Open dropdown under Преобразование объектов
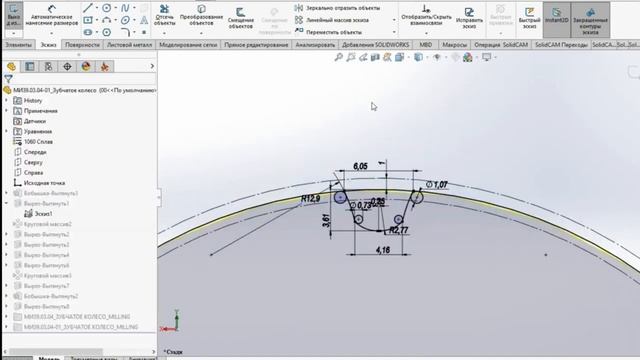The height and width of the screenshot is (360, 640). (x=201, y=33)
